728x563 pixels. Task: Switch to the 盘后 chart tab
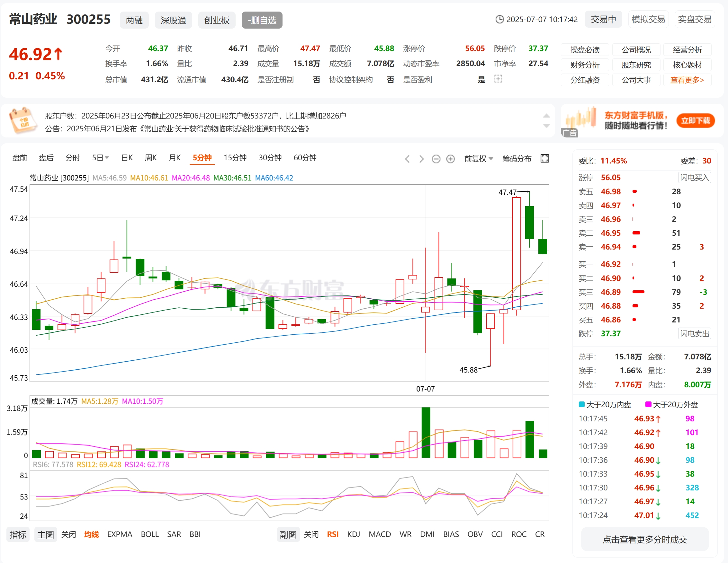(x=46, y=158)
